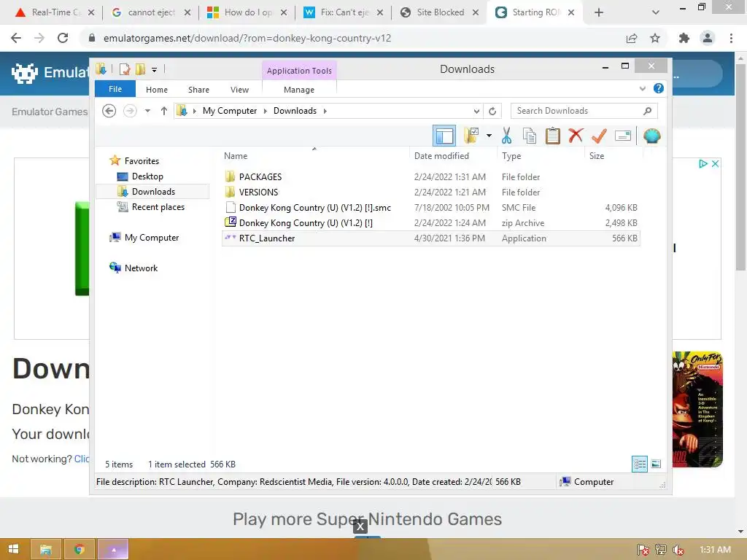Viewport: 747px width, 560px height.
Task: Click the Rename icon in toolbar
Action: point(623,136)
